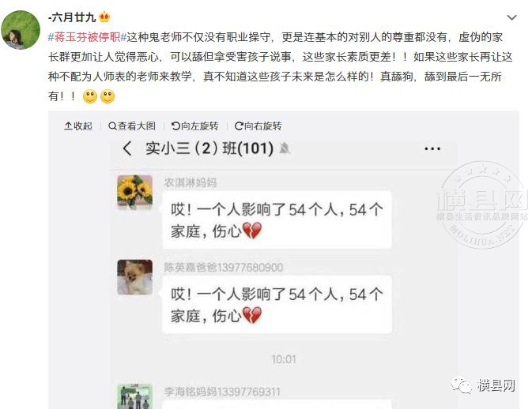
Task: Click the broken heart emoji in the first message
Action: pos(252,231)
